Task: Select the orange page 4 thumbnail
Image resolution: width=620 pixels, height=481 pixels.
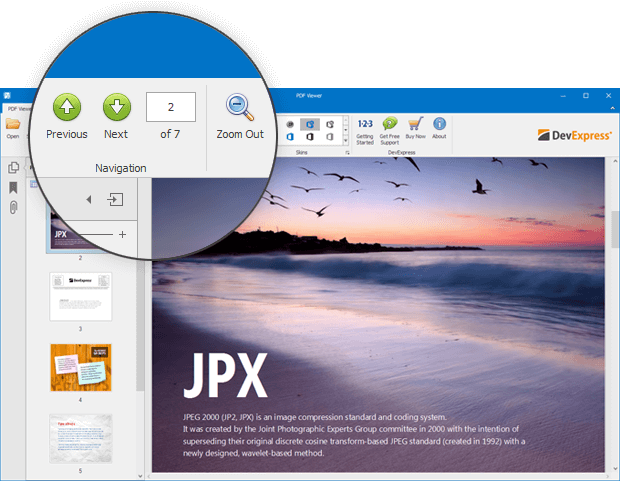Action: 81,367
